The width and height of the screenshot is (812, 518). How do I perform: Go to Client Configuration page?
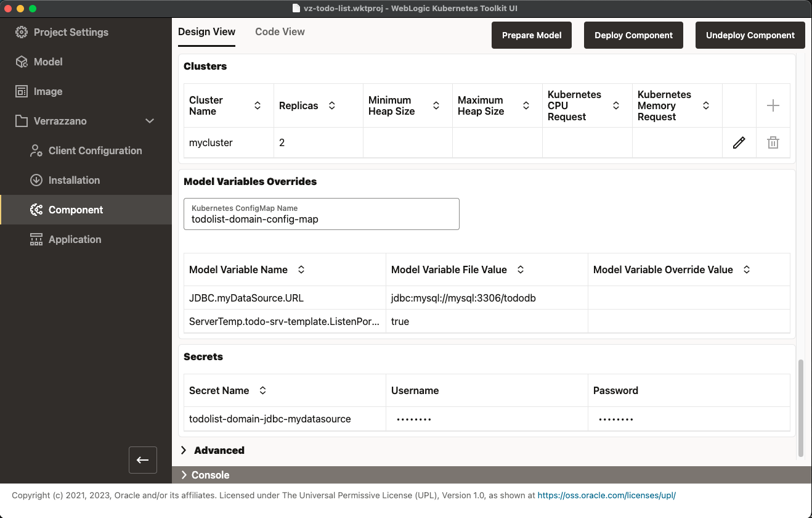coord(95,150)
